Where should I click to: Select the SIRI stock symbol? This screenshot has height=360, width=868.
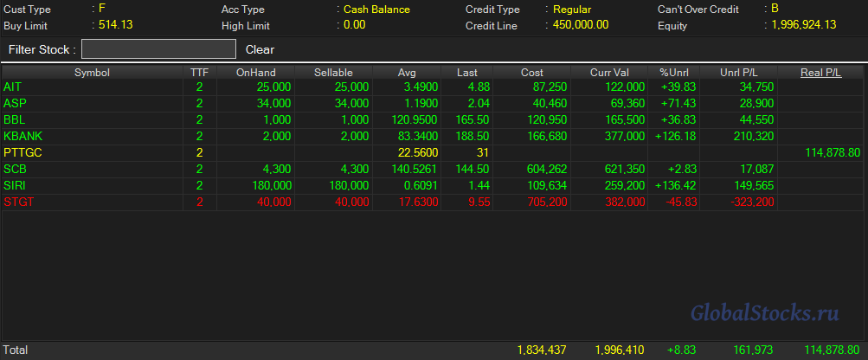[x=15, y=186]
